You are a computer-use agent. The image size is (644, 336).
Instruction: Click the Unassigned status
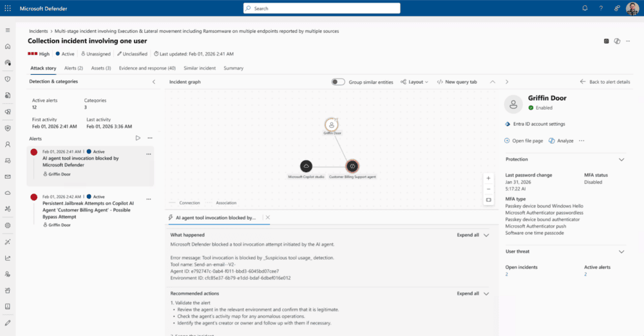[x=96, y=54]
